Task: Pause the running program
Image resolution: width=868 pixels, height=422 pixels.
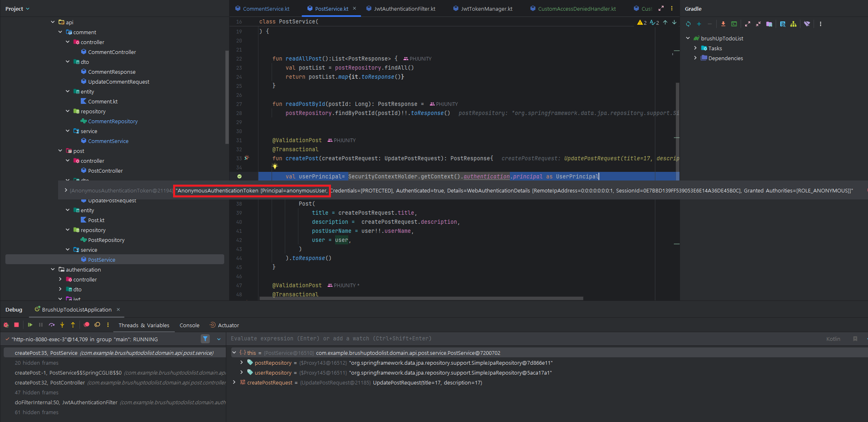Action: pyautogui.click(x=41, y=325)
